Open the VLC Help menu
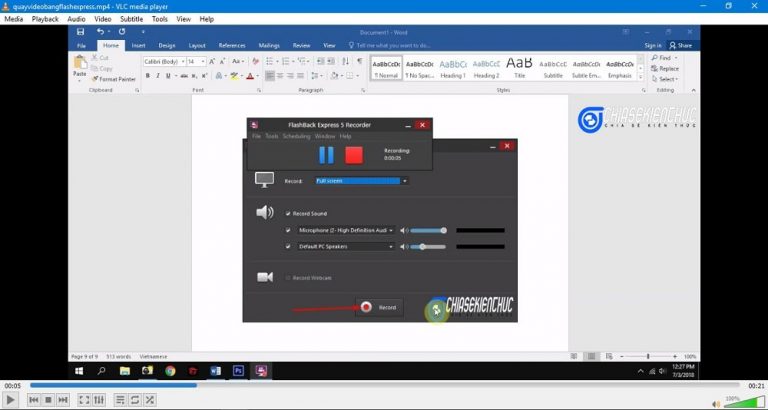 pos(207,19)
